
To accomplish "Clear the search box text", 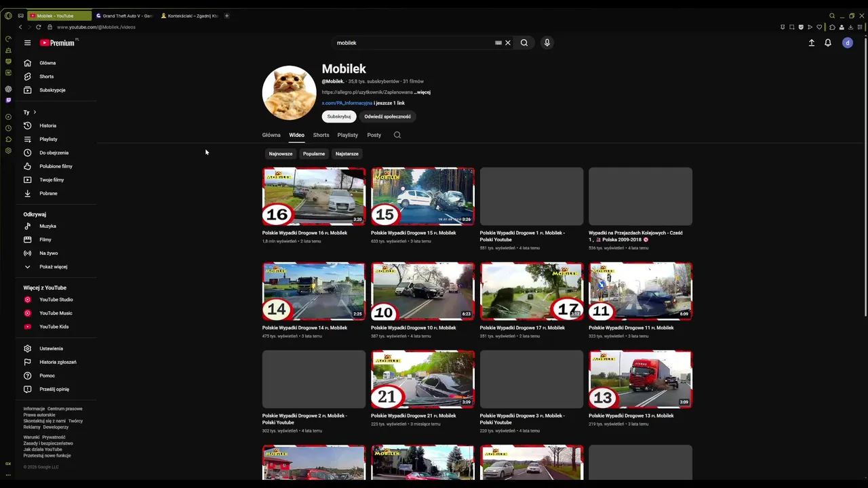I will point(508,43).
